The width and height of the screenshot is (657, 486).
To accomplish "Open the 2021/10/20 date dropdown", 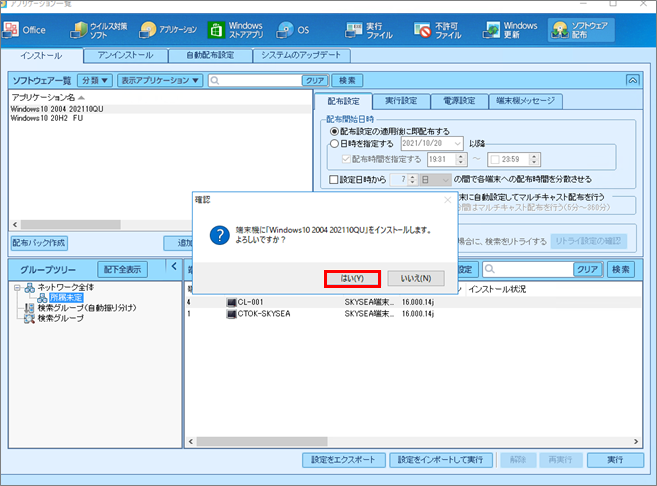I will pos(458,143).
